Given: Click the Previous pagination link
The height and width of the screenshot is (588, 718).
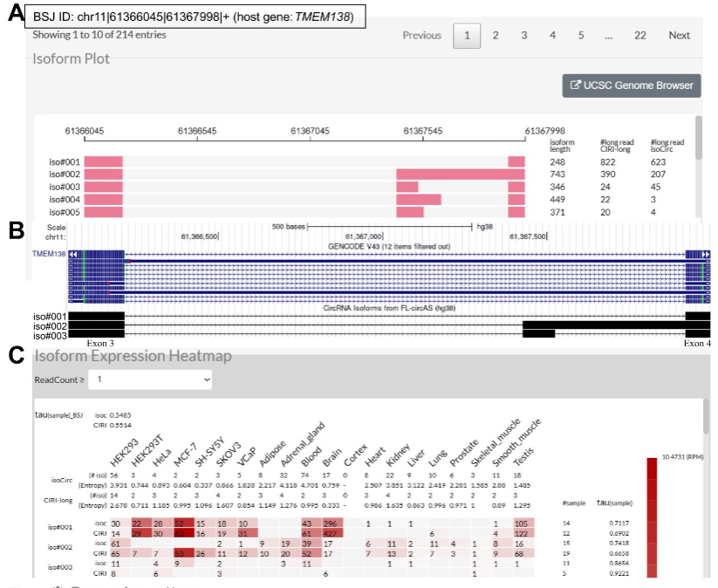Looking at the screenshot, I should point(421,36).
